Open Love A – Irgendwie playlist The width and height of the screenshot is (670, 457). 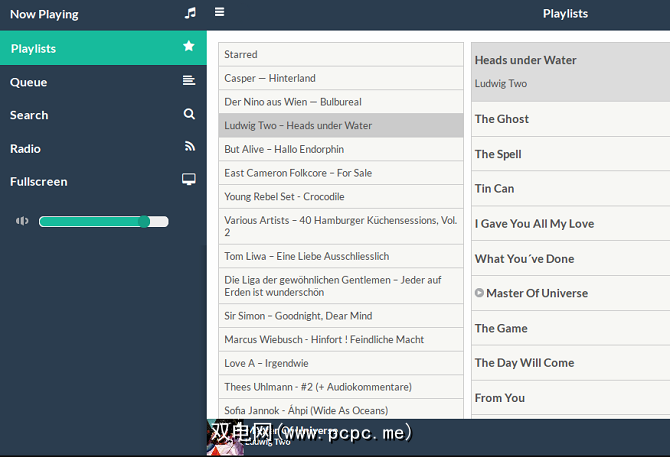click(x=341, y=363)
